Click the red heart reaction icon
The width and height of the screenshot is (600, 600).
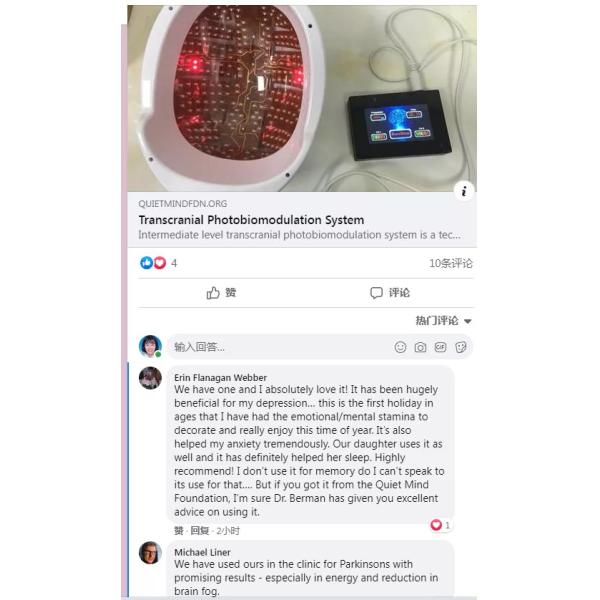coord(160,263)
